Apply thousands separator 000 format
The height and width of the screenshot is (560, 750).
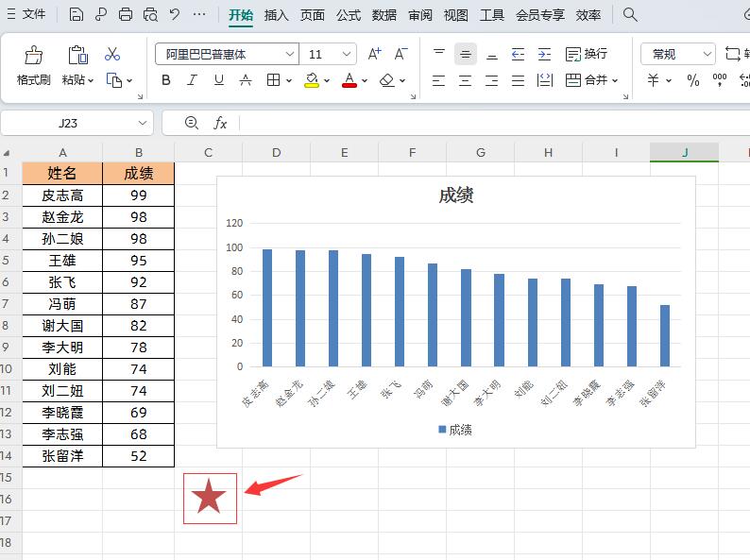(x=720, y=80)
